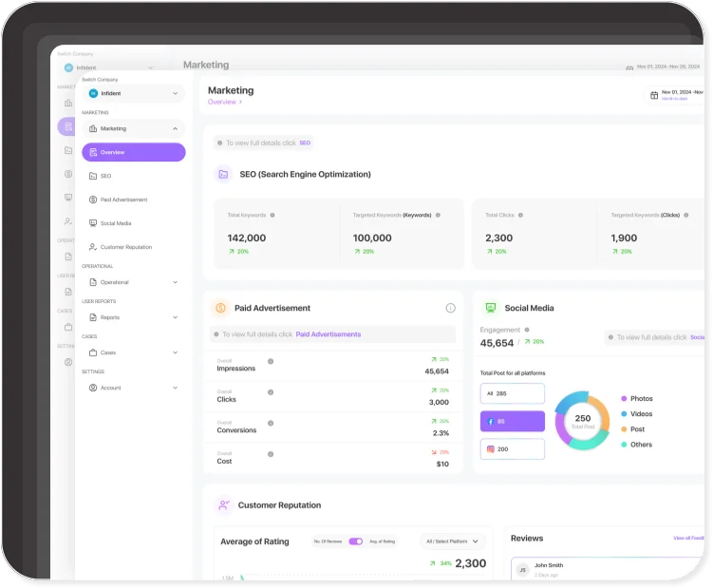Click the Paid Advertisement coin icon in header
The width and height of the screenshot is (713, 588).
pyautogui.click(x=220, y=308)
